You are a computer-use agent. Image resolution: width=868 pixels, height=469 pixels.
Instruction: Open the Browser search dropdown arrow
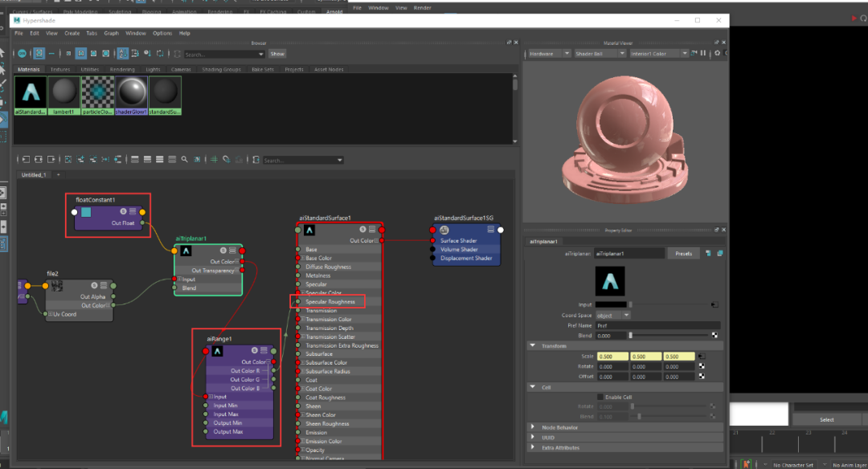point(261,54)
